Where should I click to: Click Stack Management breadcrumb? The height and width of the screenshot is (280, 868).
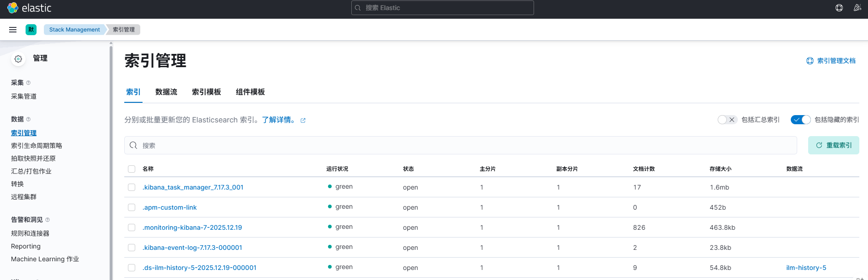[74, 30]
